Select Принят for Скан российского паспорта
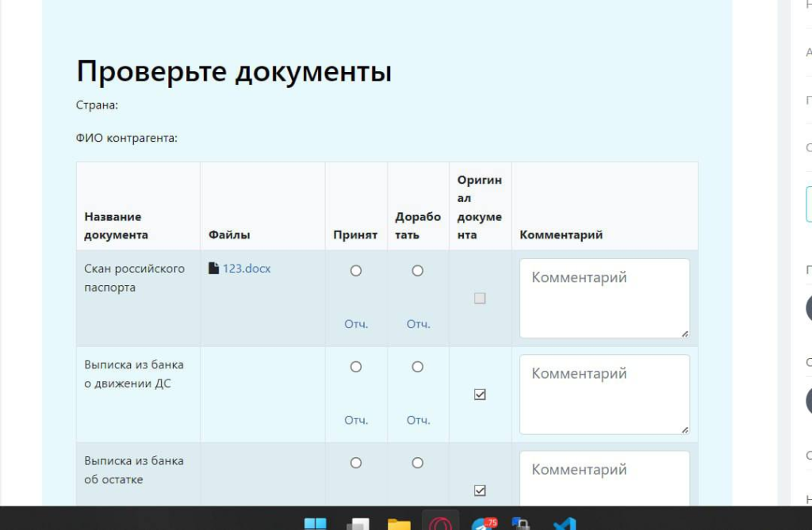The image size is (812, 530). pos(356,271)
